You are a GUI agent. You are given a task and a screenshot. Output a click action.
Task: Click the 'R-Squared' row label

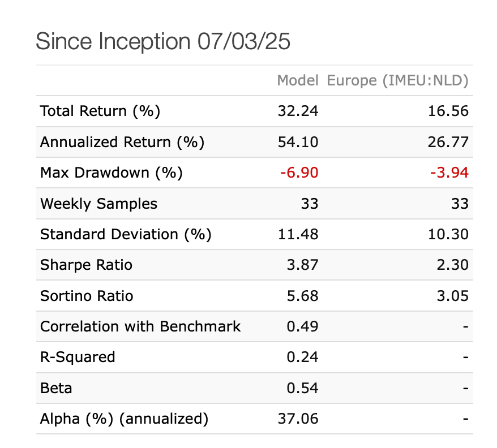point(78,357)
